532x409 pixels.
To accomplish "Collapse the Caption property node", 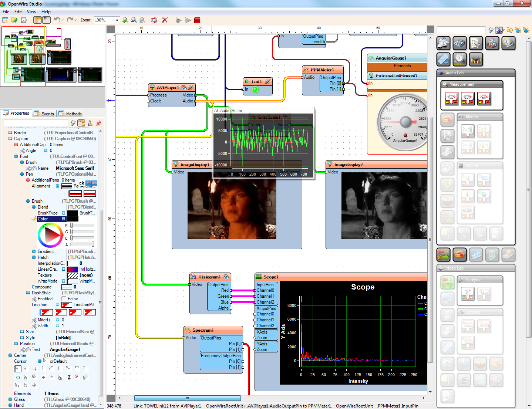I will (10, 139).
